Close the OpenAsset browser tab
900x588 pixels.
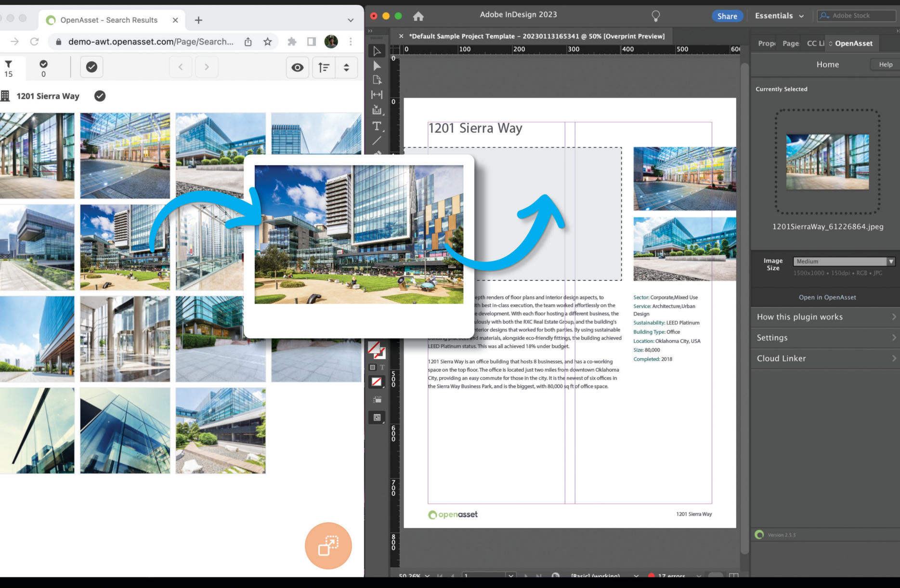pos(175,20)
